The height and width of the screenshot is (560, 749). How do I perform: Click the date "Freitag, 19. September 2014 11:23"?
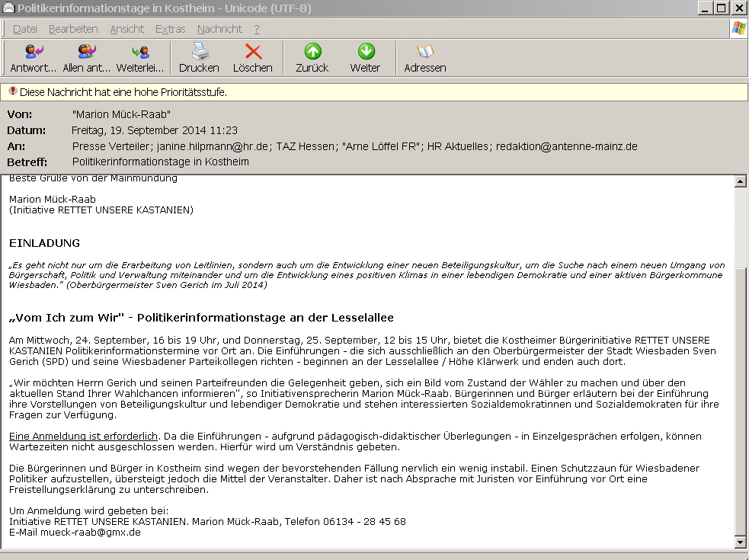coord(154,130)
